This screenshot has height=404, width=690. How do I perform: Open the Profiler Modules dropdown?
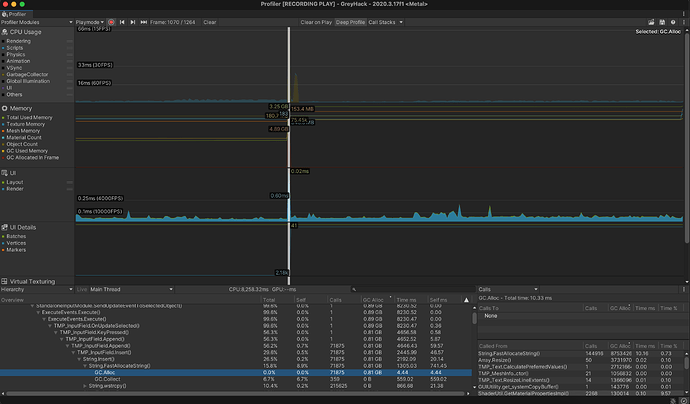[35, 21]
